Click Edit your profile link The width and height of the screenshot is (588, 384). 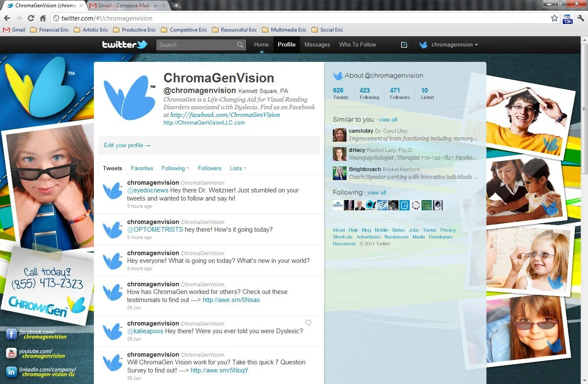pos(127,145)
